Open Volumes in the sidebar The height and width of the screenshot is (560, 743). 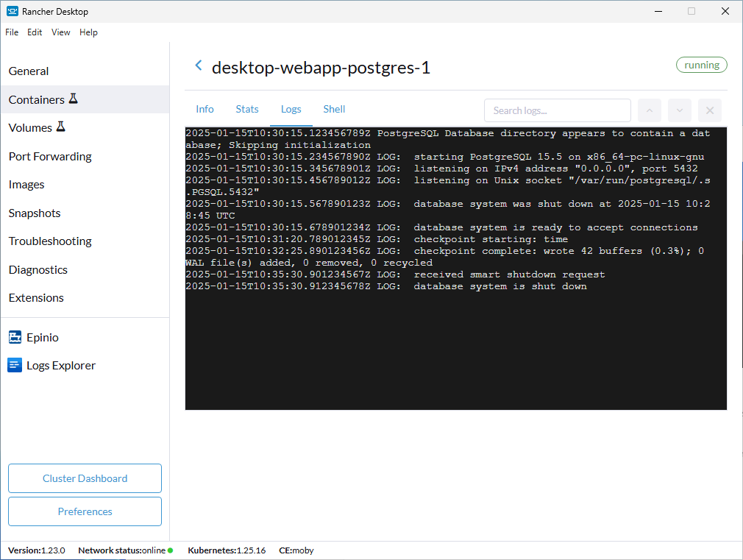85,127
